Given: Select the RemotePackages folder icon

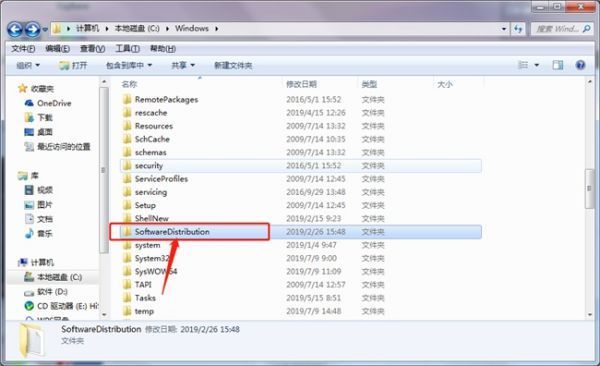Looking at the screenshot, I should point(127,99).
